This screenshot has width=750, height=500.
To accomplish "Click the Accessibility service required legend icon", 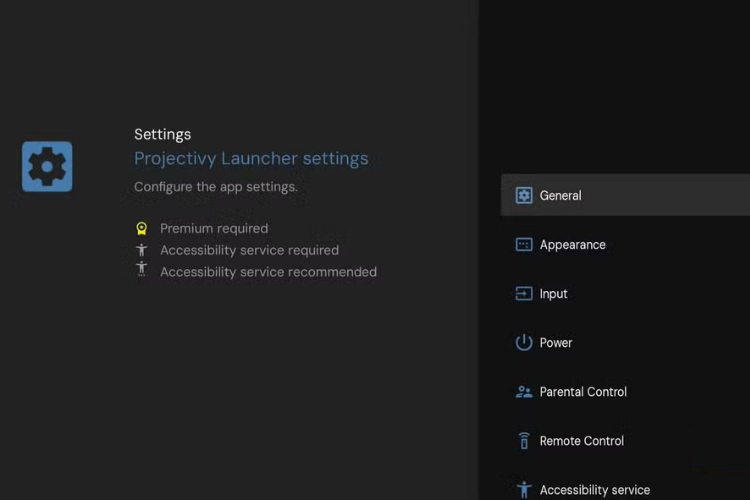I will click(142, 250).
